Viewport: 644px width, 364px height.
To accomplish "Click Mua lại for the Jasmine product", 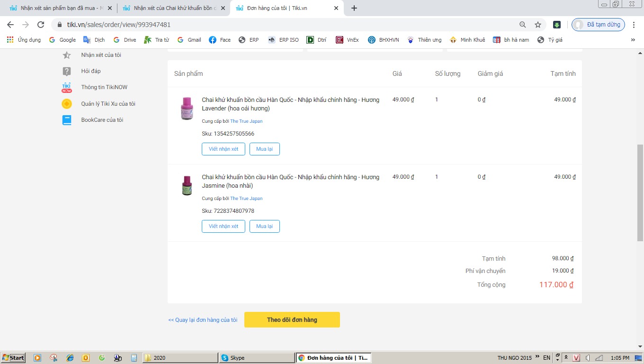I will [264, 226].
